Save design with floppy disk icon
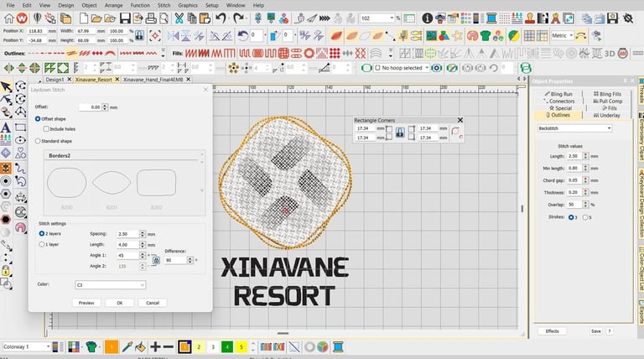The height and width of the screenshot is (359, 644). coord(125,18)
